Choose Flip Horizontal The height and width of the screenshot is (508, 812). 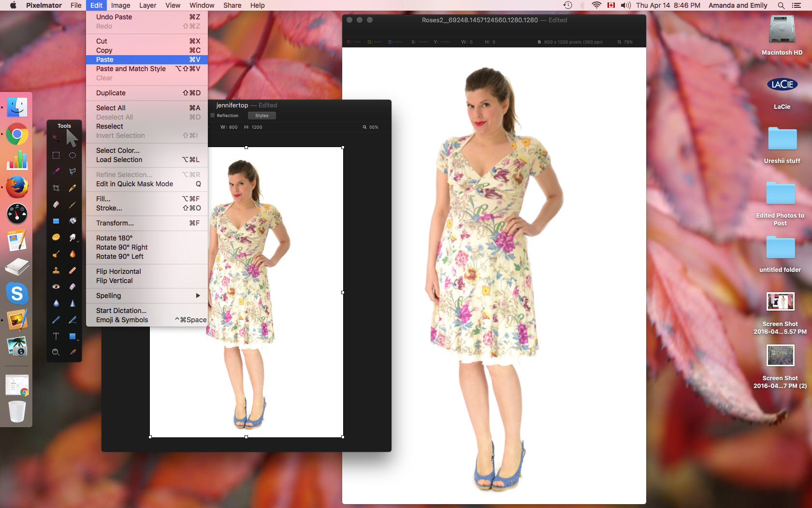pos(147,271)
